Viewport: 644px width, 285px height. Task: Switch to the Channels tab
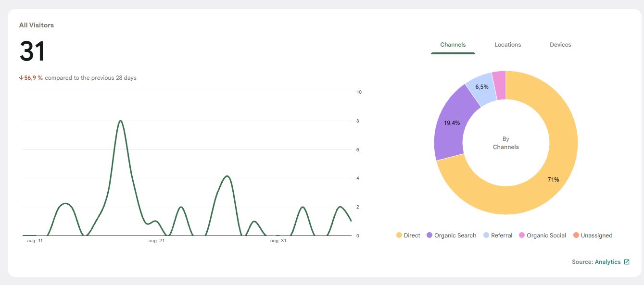tap(453, 45)
